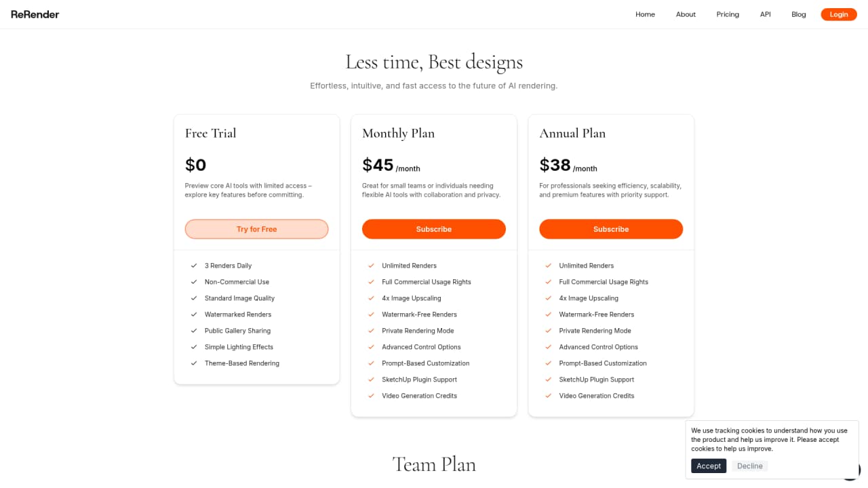Click the 'Annual Plan' card title

point(572,134)
